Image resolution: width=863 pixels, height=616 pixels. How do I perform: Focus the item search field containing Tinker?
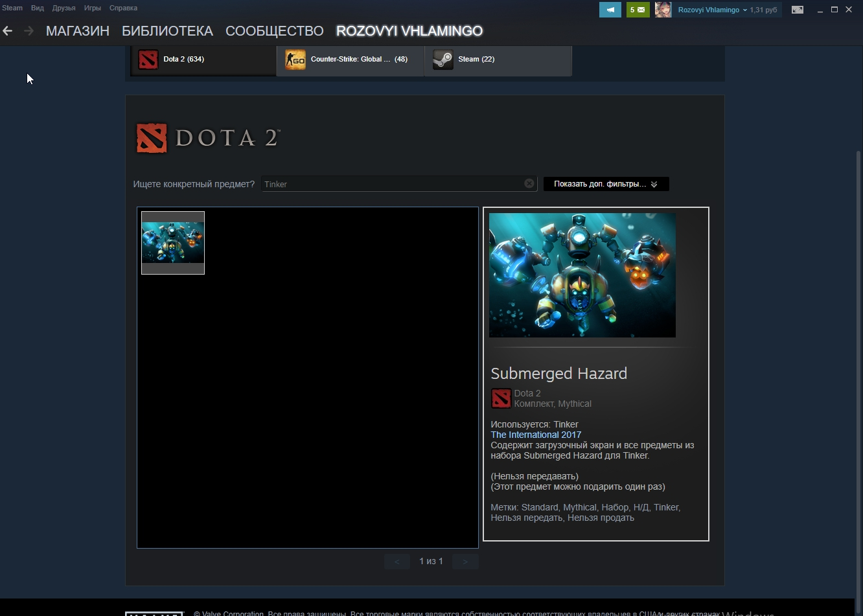399,184
